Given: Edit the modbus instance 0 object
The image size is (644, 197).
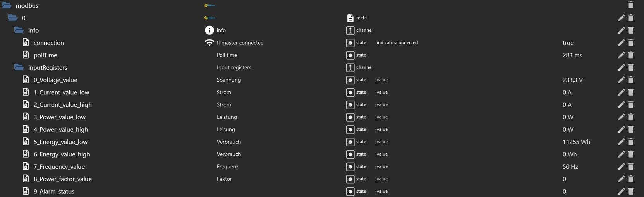Looking at the screenshot, I should 621,18.
